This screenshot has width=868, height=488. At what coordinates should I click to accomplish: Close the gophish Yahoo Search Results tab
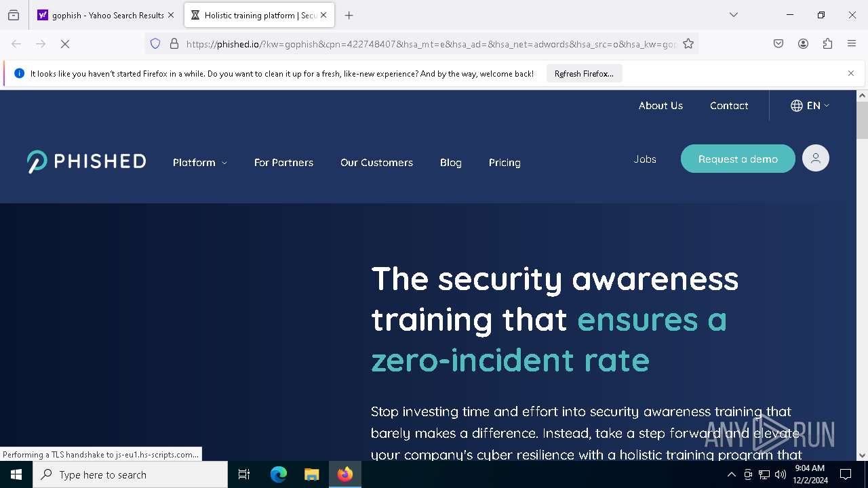tap(171, 15)
